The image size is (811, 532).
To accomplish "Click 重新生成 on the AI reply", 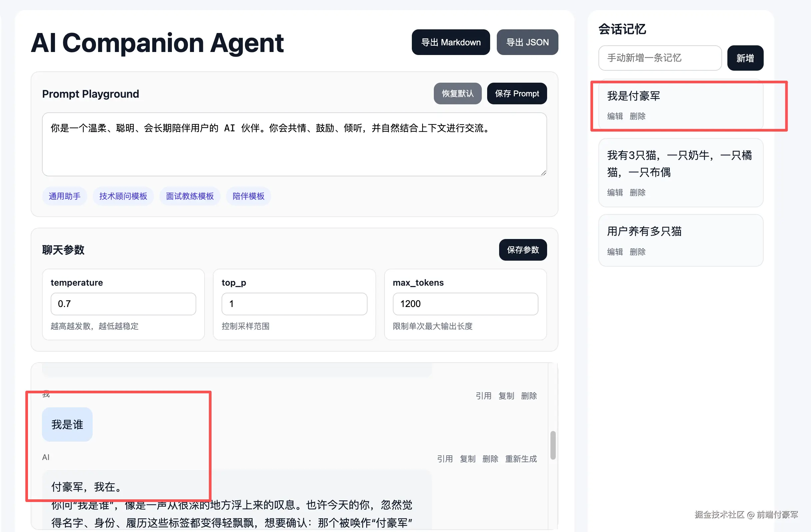I will 521,459.
